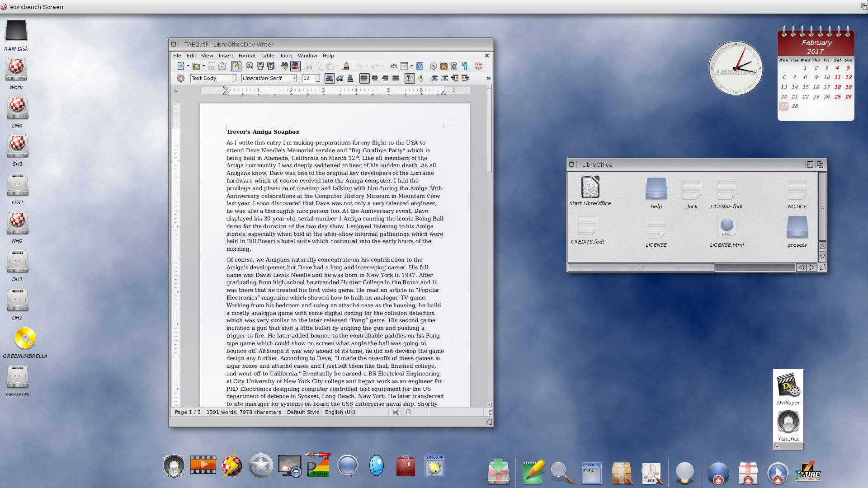Click Writer vertical scrollbar thumb

coord(489,131)
